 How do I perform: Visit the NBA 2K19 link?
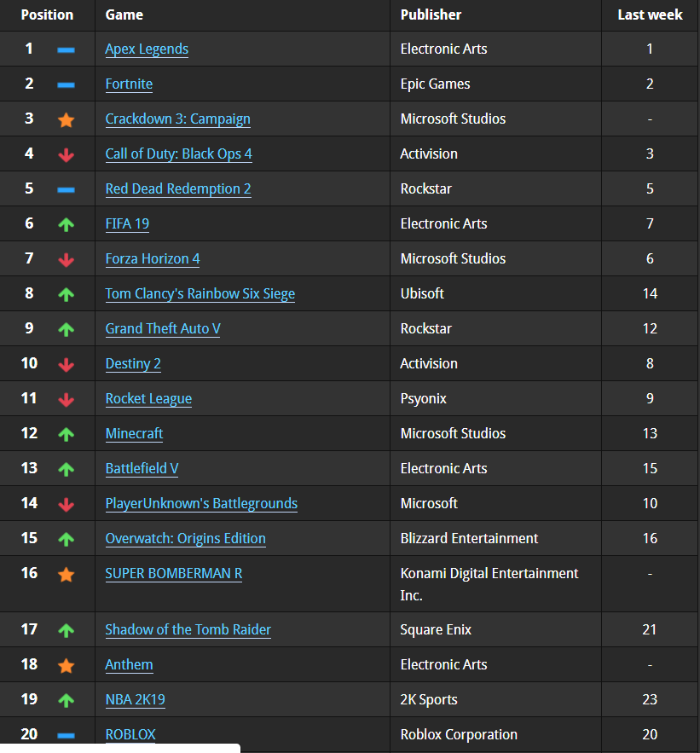tap(135, 699)
